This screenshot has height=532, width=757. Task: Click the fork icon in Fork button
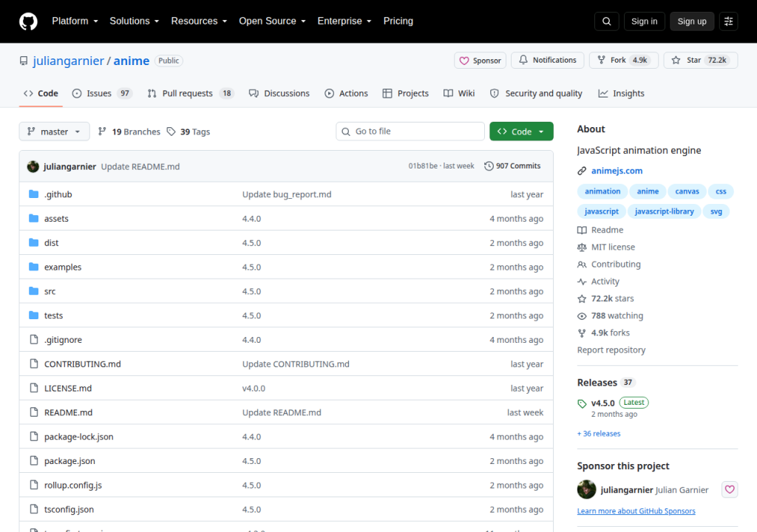coord(601,60)
